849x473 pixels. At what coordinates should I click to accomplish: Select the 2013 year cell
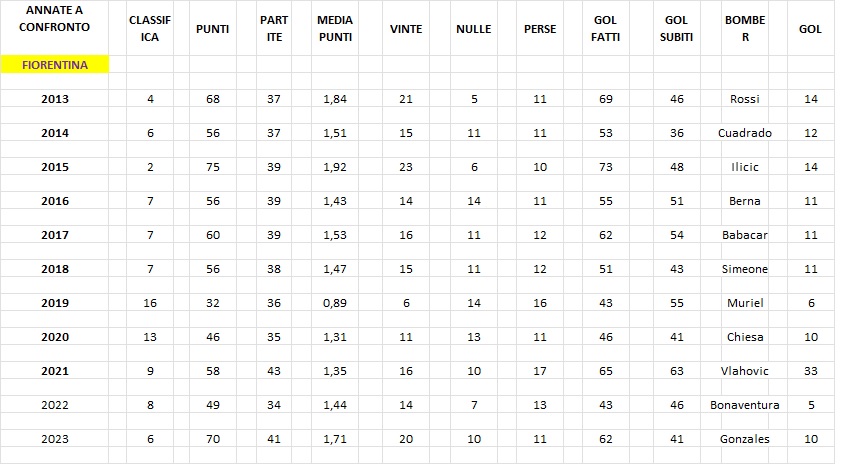click(x=55, y=99)
